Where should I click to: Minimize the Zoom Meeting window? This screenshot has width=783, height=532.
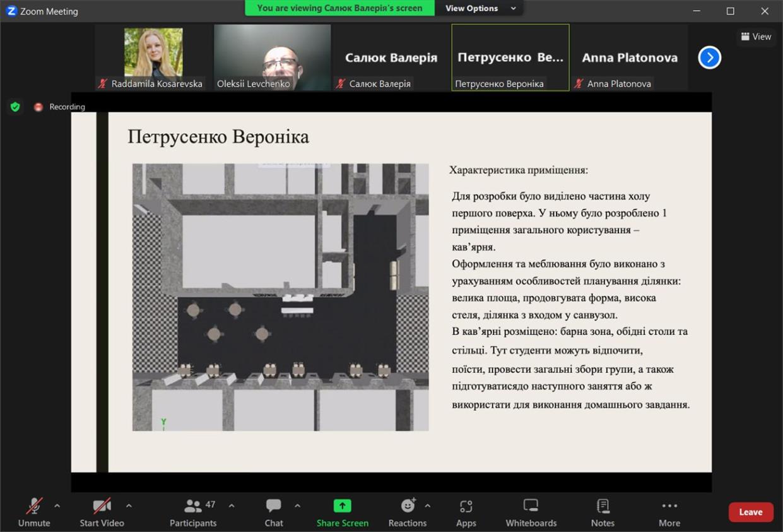(697, 11)
